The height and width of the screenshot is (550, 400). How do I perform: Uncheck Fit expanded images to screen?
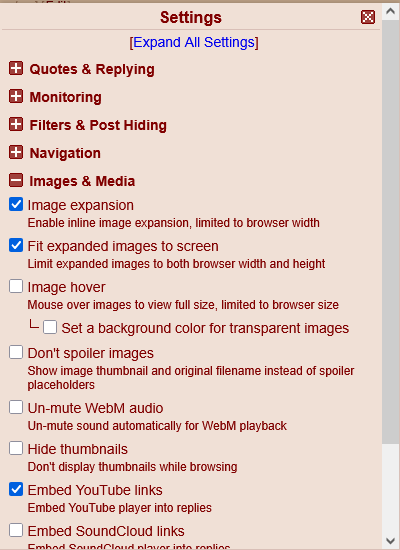tap(16, 245)
